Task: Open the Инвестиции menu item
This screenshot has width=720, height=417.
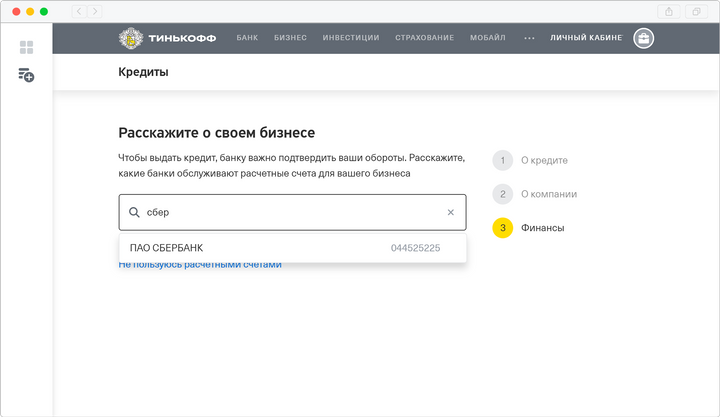Action: click(x=351, y=38)
